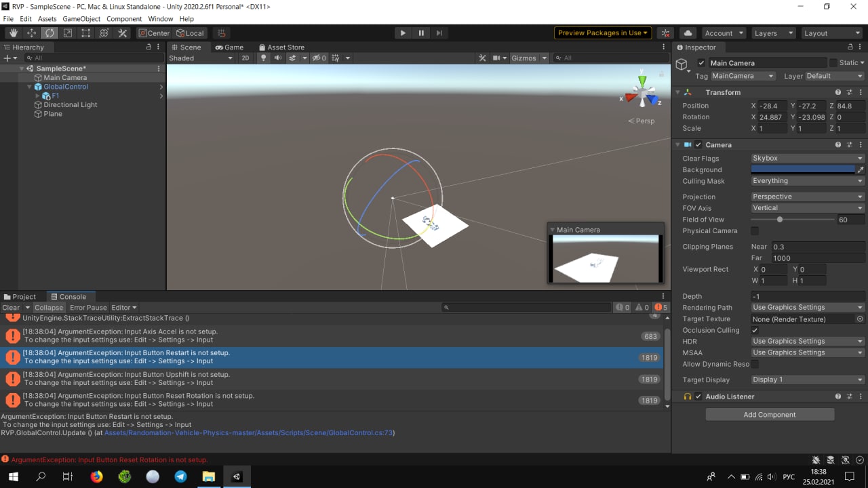Click the scene orientation gizmo
Image resolution: width=868 pixels, height=488 pixels.
tap(642, 91)
